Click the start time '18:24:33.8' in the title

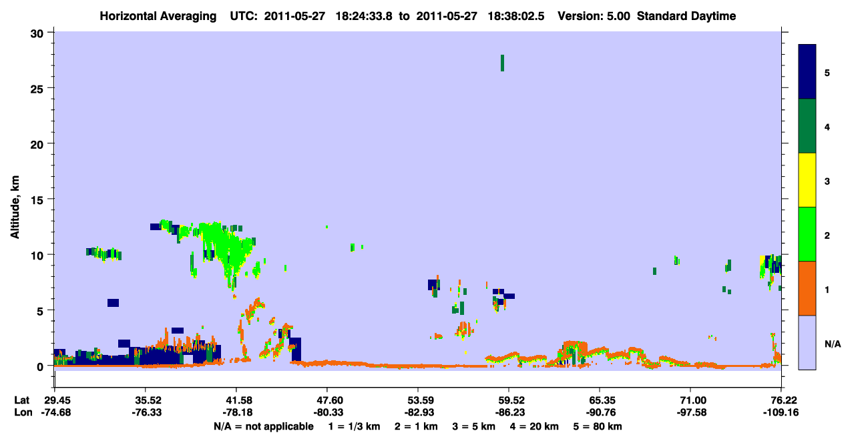[x=365, y=16]
